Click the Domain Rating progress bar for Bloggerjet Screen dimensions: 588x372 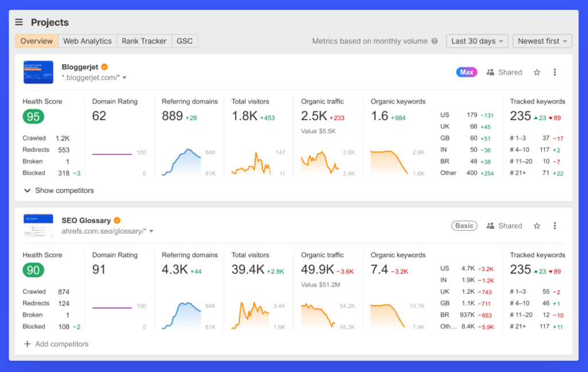(x=111, y=153)
